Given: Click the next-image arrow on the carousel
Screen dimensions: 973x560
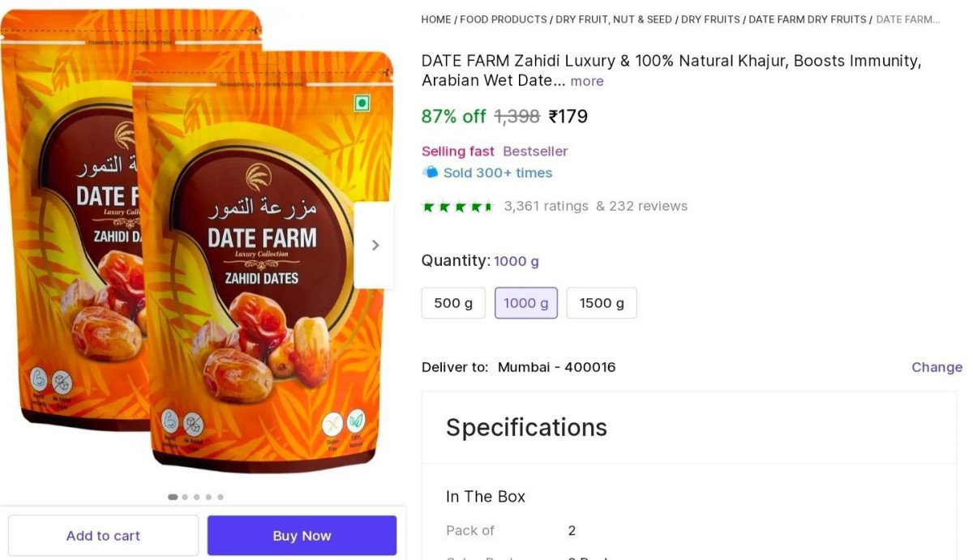Looking at the screenshot, I should [x=375, y=245].
